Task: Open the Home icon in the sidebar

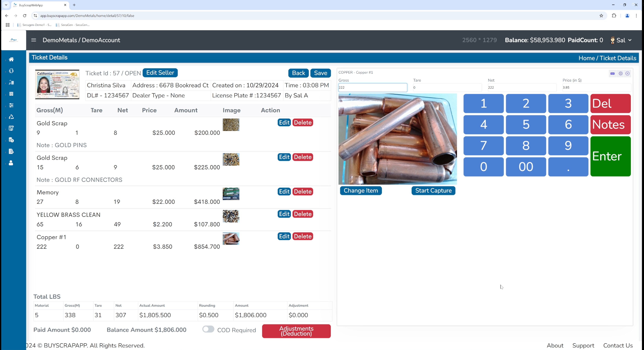Action: 11,59
